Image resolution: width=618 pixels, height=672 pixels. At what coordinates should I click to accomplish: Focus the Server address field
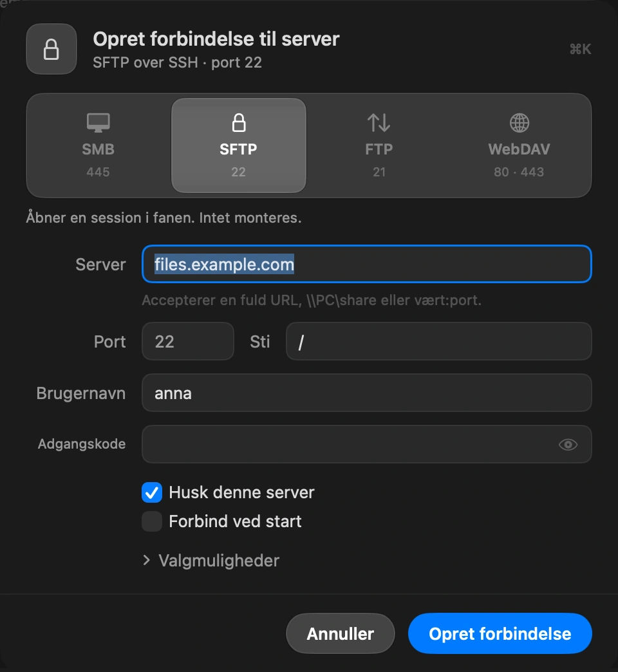[367, 264]
